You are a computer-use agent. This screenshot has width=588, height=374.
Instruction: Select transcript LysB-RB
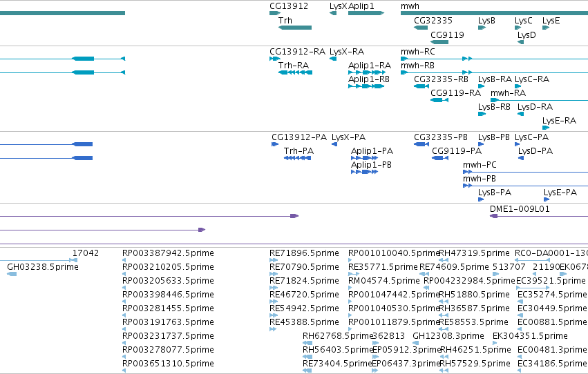click(x=494, y=107)
